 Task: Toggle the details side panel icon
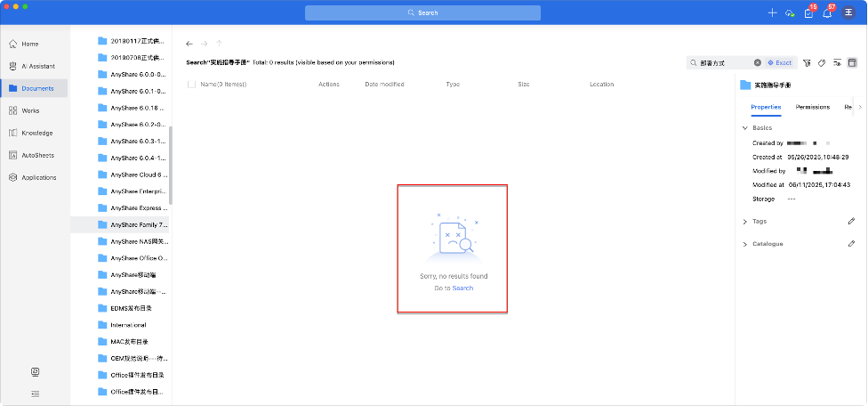coord(851,63)
